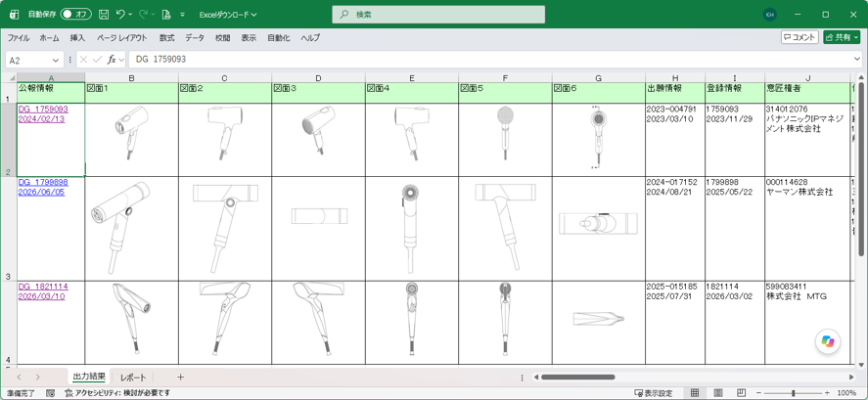Screen dimensions: 868x400
Task: Click the previous sheet navigation arrow
Action: [19, 378]
